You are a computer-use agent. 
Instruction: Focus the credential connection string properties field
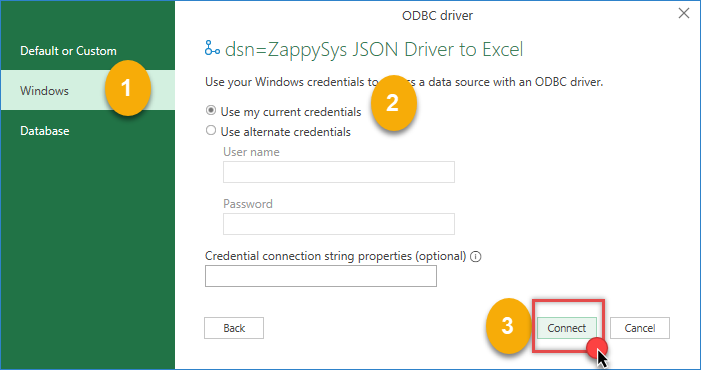(321, 276)
